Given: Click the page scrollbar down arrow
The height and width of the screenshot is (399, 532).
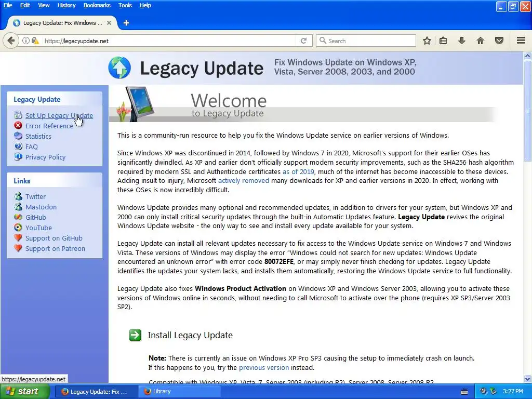Looking at the screenshot, I should [x=527, y=379].
